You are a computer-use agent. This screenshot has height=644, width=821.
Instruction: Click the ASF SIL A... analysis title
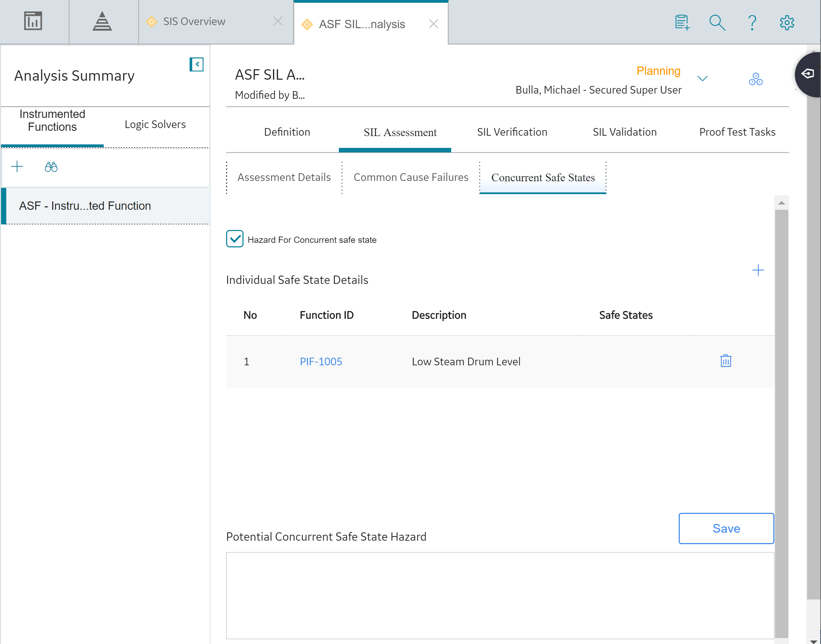270,75
